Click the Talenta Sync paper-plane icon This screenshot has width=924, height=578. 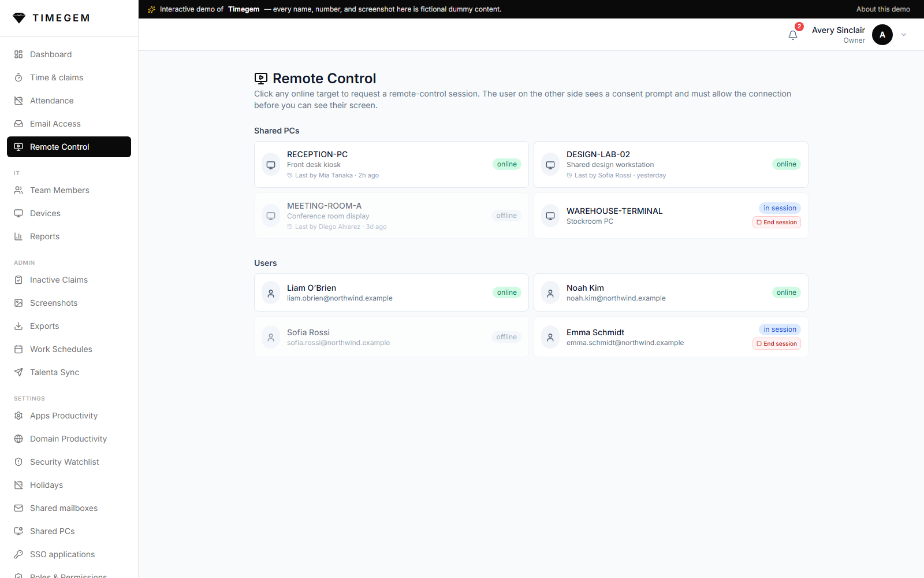[x=18, y=372]
